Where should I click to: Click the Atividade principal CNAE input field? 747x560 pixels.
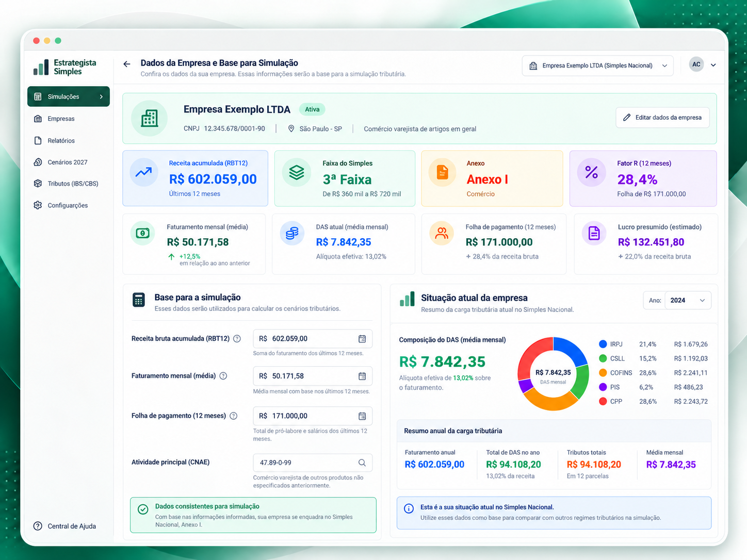(x=313, y=463)
